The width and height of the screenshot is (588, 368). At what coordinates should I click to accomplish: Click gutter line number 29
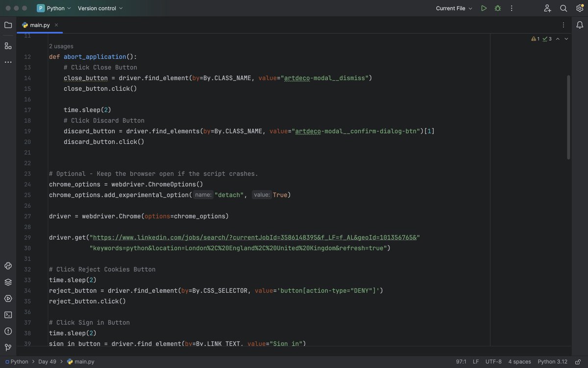click(27, 237)
